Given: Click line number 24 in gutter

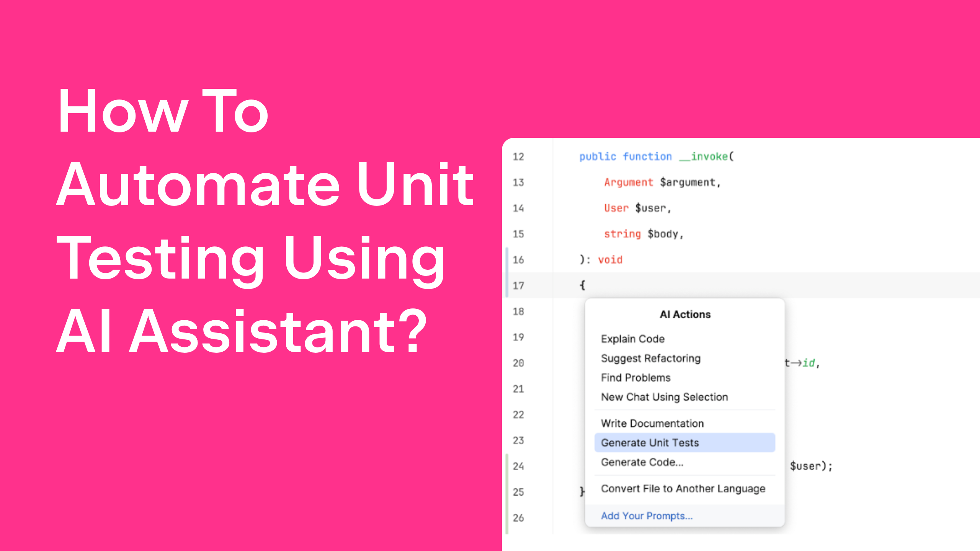Looking at the screenshot, I should [518, 466].
